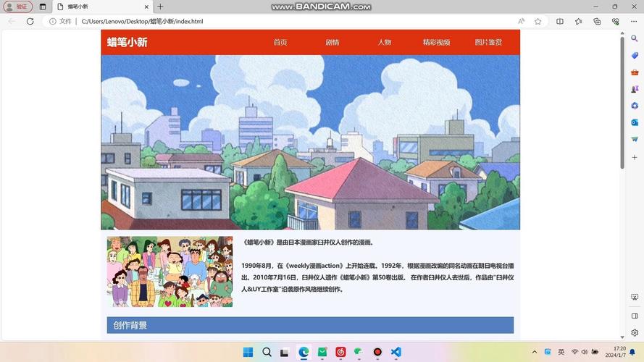Click the sidebar search icon
644x362 pixels.
635,38
